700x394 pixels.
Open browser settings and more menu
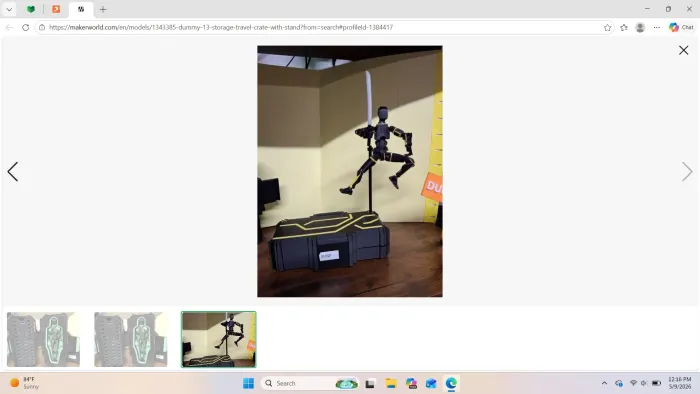(656, 27)
